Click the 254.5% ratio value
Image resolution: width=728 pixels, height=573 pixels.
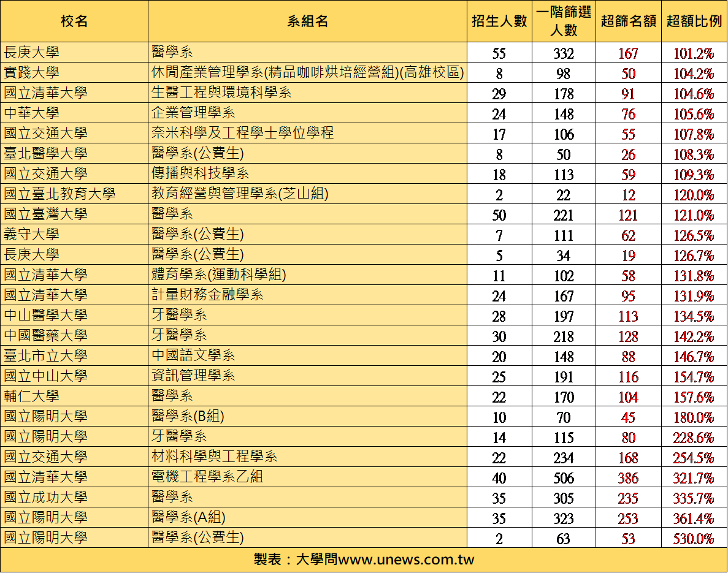coord(694,458)
